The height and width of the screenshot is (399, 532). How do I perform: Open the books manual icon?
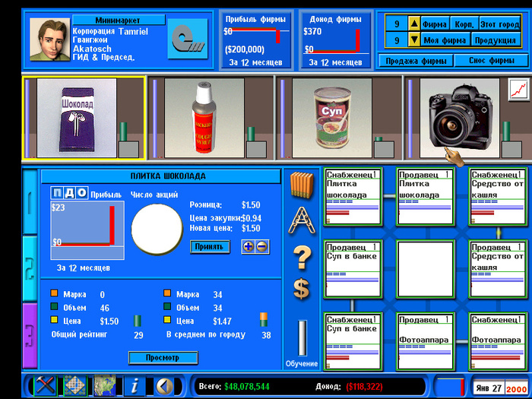coord(302,186)
